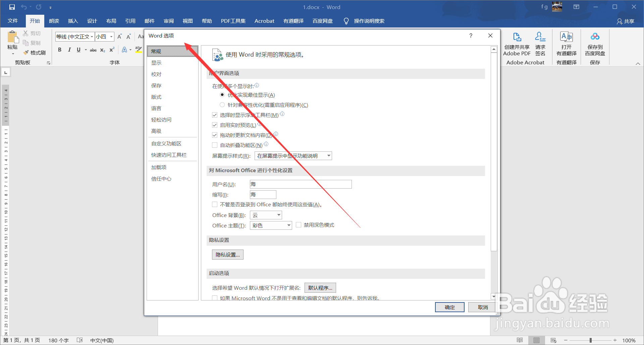This screenshot has width=644, height=345.
Task: Open Youdao Translate icon
Action: pos(567,37)
